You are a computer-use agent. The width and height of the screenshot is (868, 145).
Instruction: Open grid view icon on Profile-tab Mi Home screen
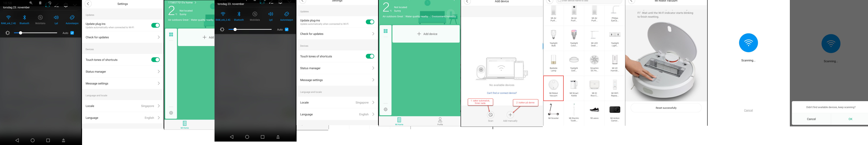(x=386, y=31)
